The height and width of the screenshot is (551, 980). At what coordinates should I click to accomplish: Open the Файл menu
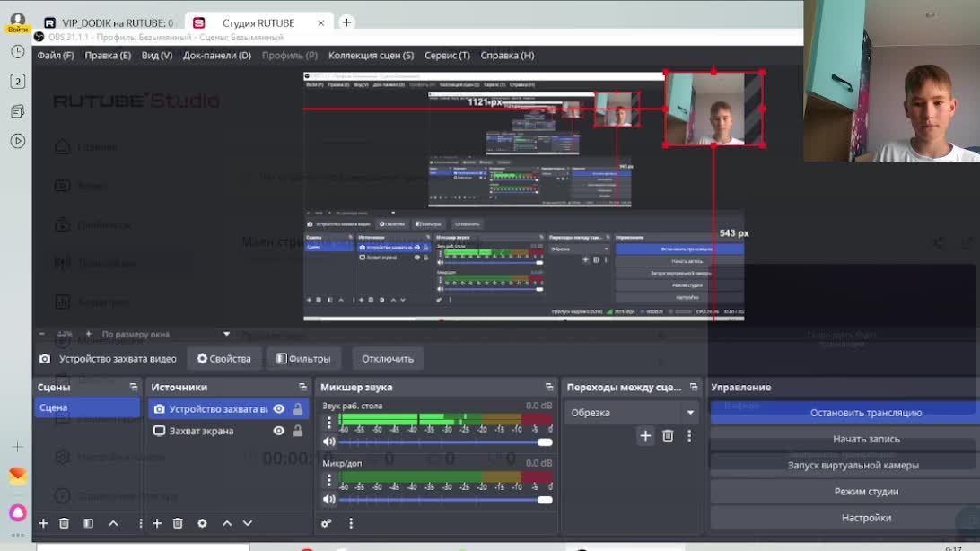56,56
